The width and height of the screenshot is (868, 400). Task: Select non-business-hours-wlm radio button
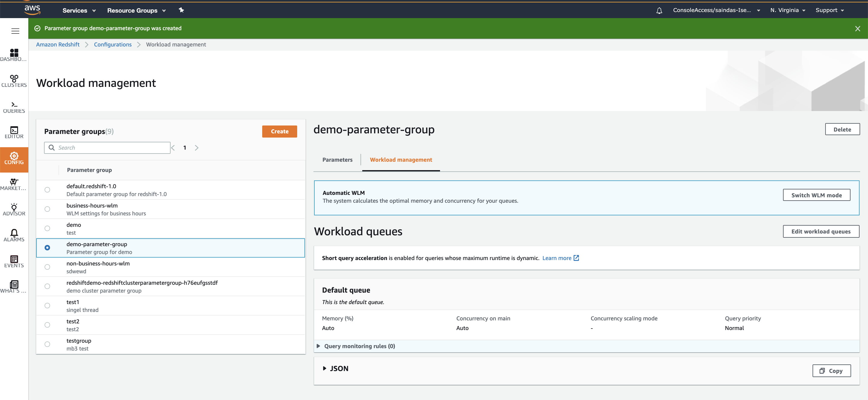point(47,267)
